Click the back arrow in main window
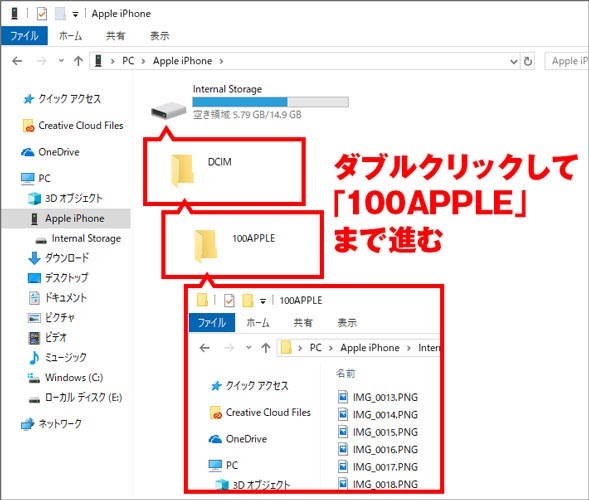 17,61
